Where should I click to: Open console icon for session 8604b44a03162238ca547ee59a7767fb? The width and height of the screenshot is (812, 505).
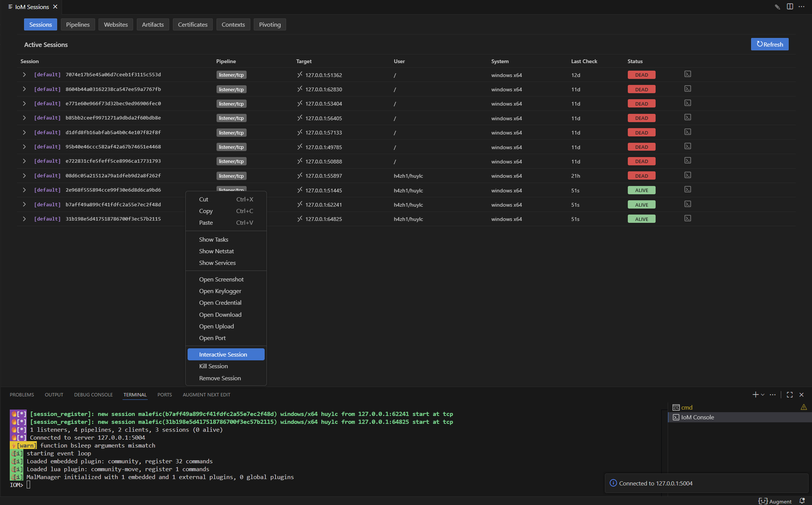pyautogui.click(x=688, y=89)
